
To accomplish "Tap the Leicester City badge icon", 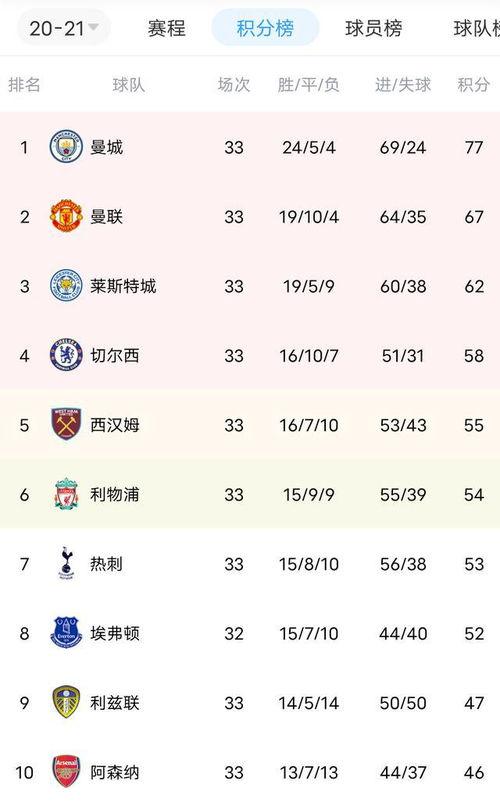I will click(x=66, y=285).
